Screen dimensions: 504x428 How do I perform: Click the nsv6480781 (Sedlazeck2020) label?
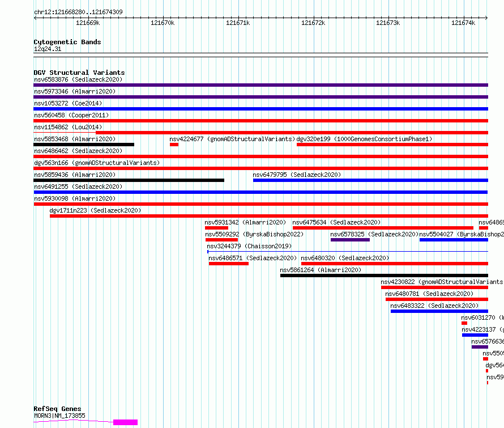click(x=429, y=294)
